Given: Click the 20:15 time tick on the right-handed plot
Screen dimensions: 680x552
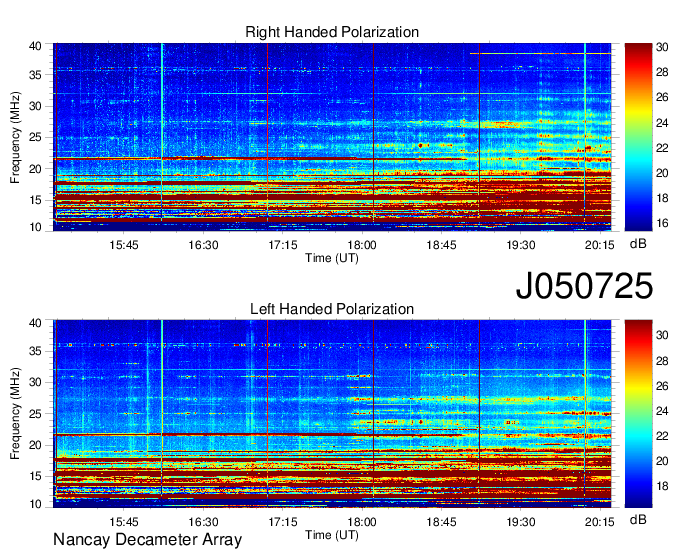Looking at the screenshot, I should [600, 245].
